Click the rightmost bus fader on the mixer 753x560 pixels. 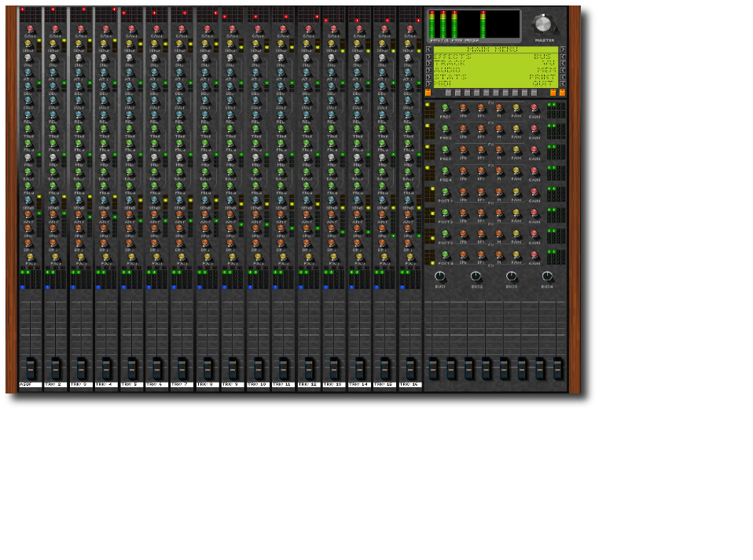[557, 368]
